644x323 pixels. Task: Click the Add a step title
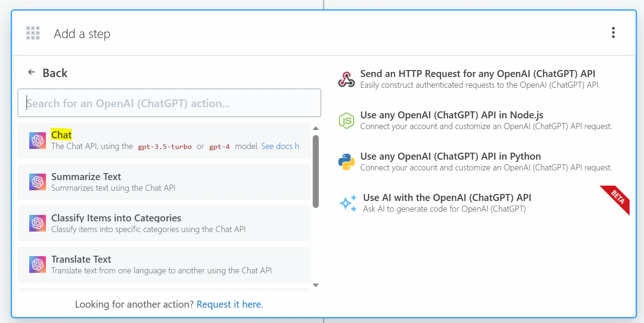tap(82, 34)
